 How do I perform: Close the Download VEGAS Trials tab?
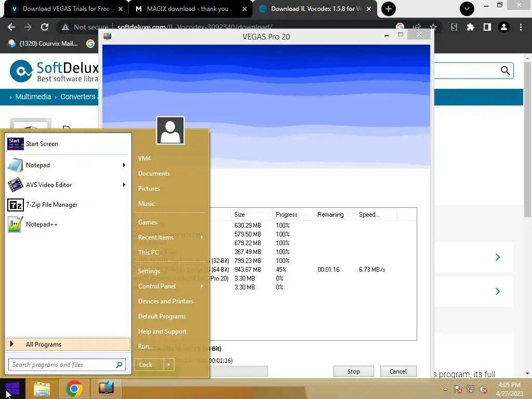coord(121,9)
